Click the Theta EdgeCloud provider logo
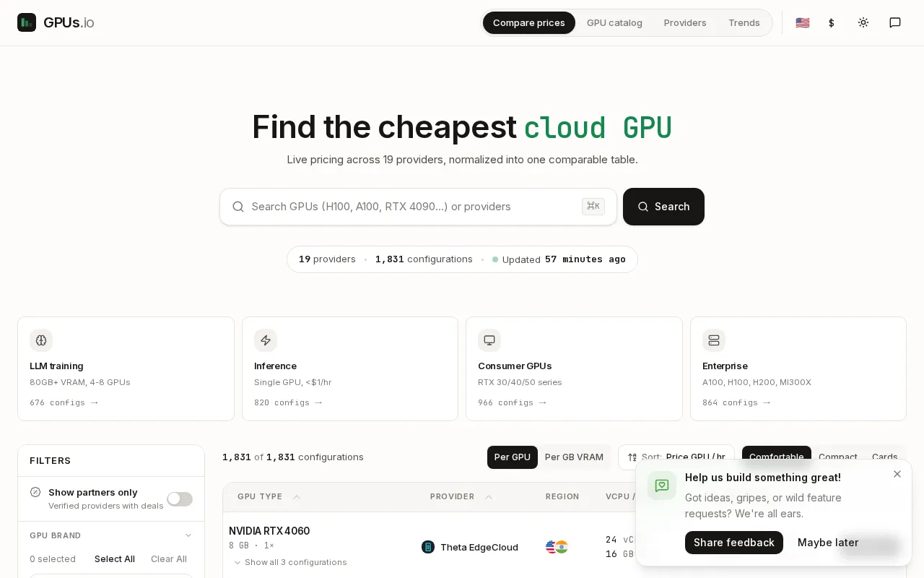The width and height of the screenshot is (924, 578). (x=428, y=547)
